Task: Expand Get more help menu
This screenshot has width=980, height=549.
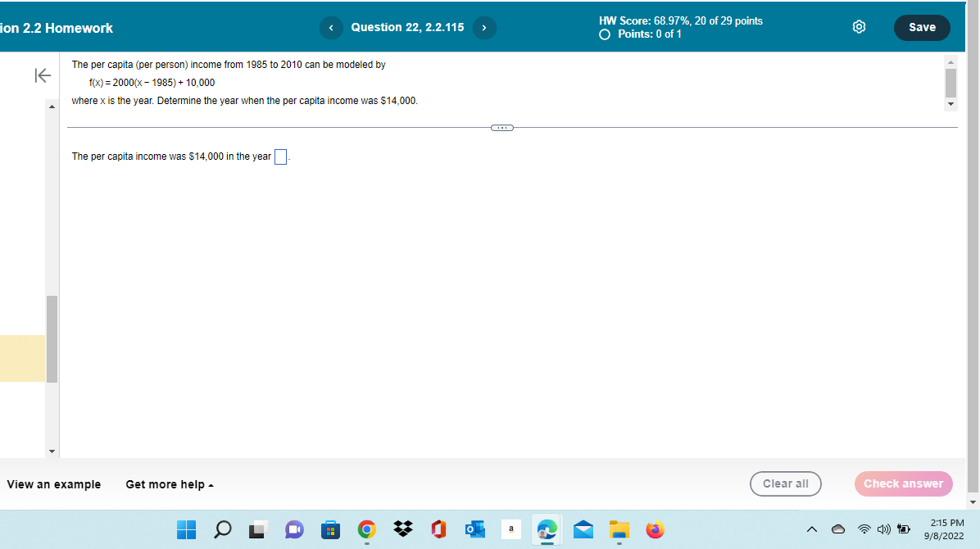Action: pos(170,484)
